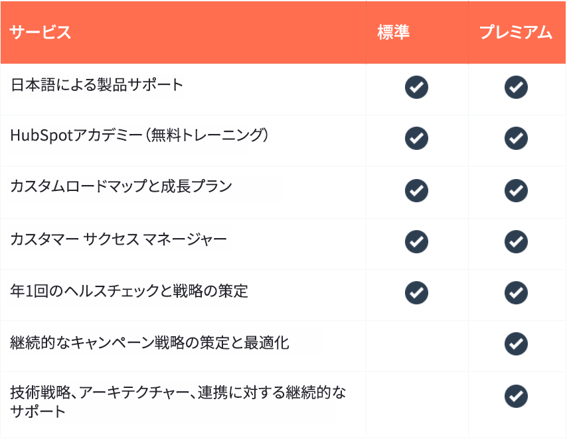Click premium checkmark for カスタマー サクセス マネージャー
567x439 pixels.
[x=516, y=242]
